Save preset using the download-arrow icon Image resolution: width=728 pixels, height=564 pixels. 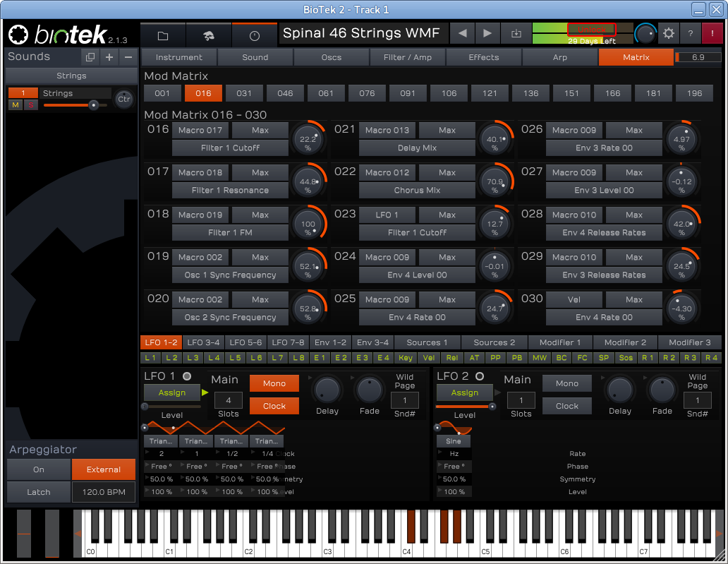[x=516, y=33]
